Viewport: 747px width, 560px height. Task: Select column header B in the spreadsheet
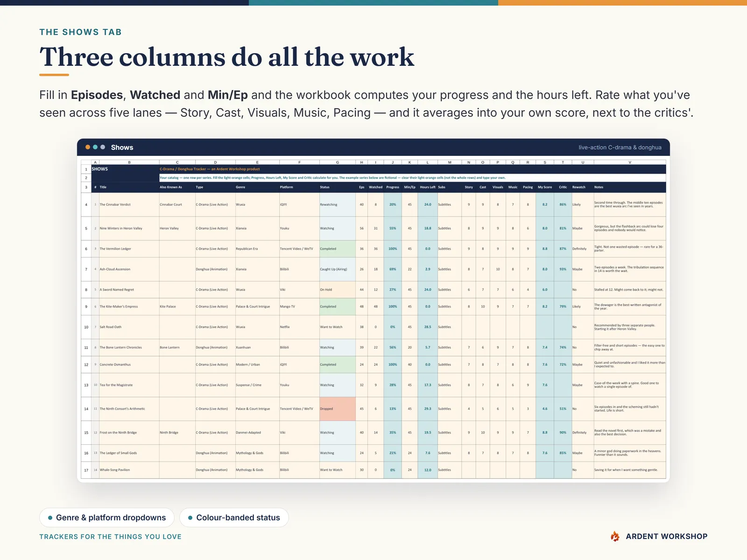point(129,162)
